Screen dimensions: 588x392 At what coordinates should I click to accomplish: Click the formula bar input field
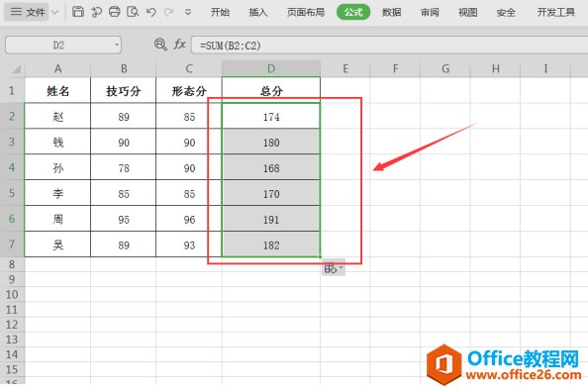pos(389,46)
